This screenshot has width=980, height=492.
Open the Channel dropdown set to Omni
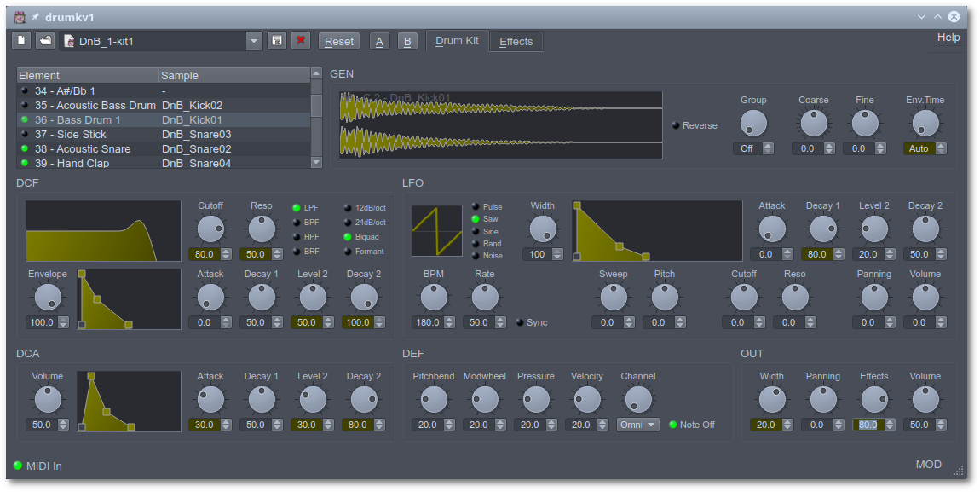637,424
